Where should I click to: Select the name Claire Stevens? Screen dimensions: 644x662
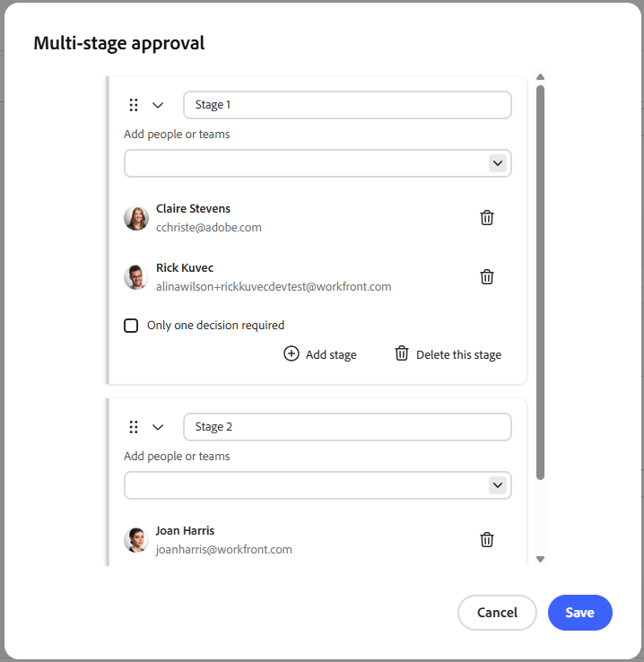tap(193, 209)
